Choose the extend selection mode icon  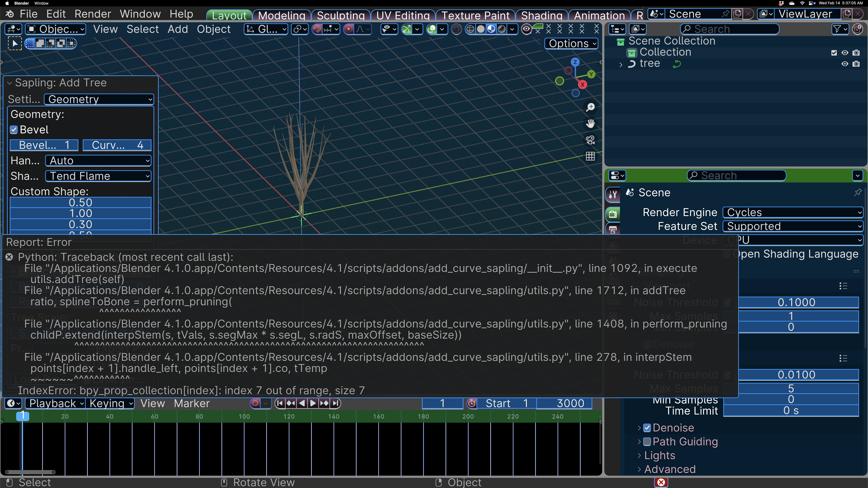click(x=40, y=43)
